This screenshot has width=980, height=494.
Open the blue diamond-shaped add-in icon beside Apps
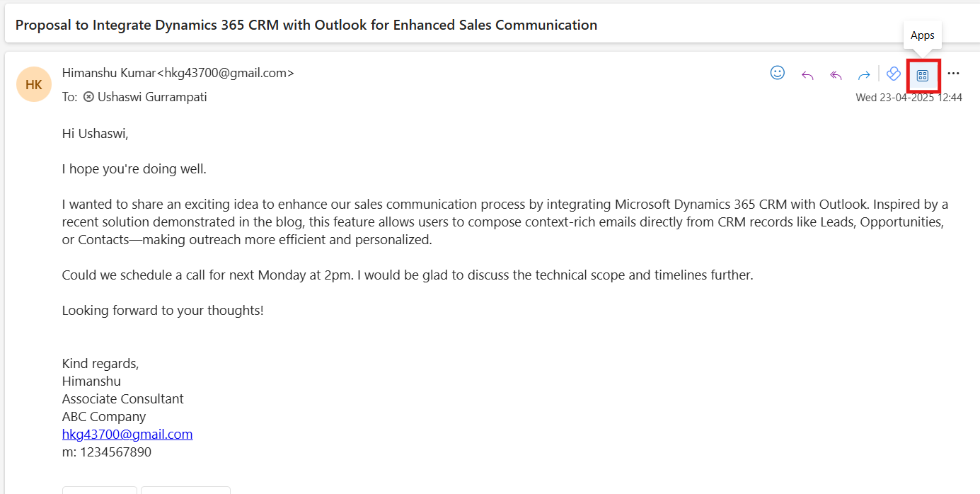(893, 74)
